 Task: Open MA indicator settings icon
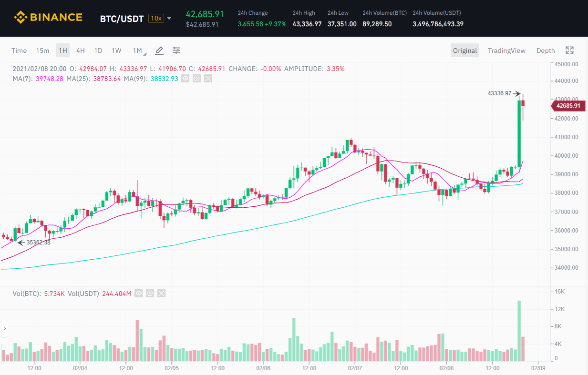(x=196, y=78)
